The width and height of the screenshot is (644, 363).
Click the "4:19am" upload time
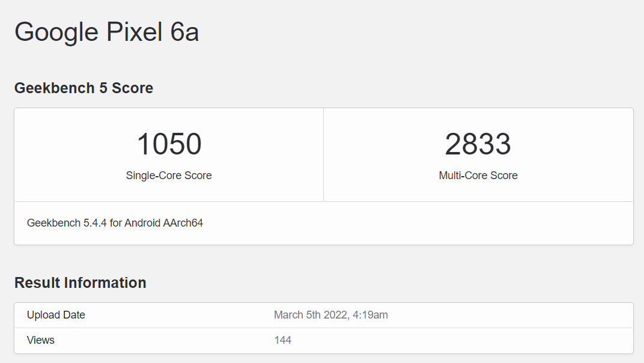(x=369, y=315)
